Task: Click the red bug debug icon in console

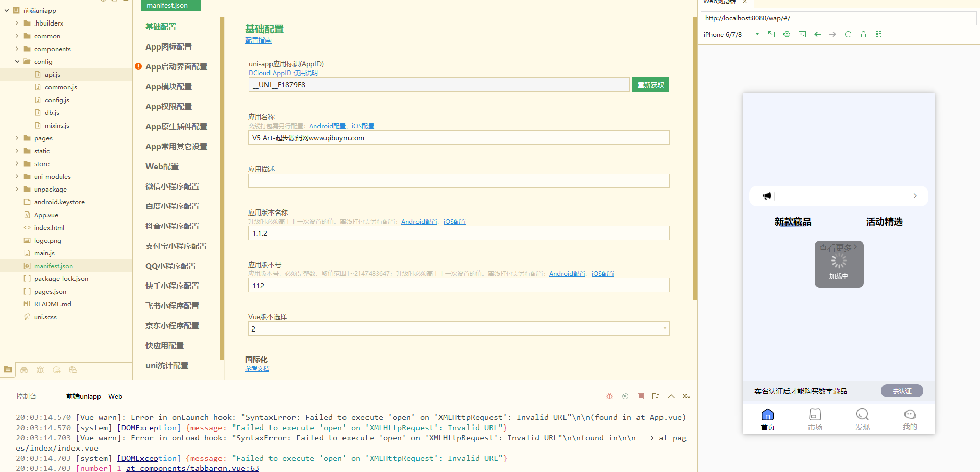Action: [609, 396]
